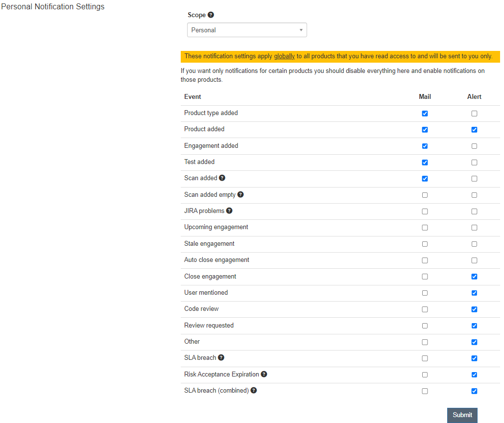Turn off Alert for User mentioned
This screenshot has height=423, width=504.
[474, 293]
